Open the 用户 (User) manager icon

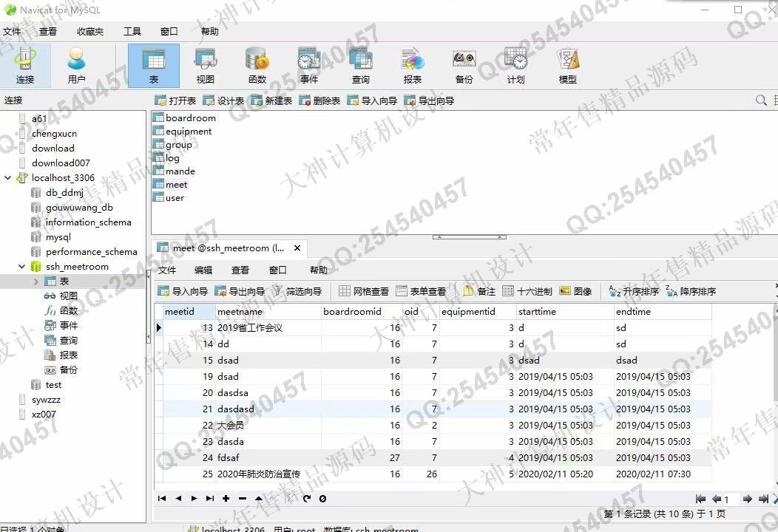[x=76, y=66]
